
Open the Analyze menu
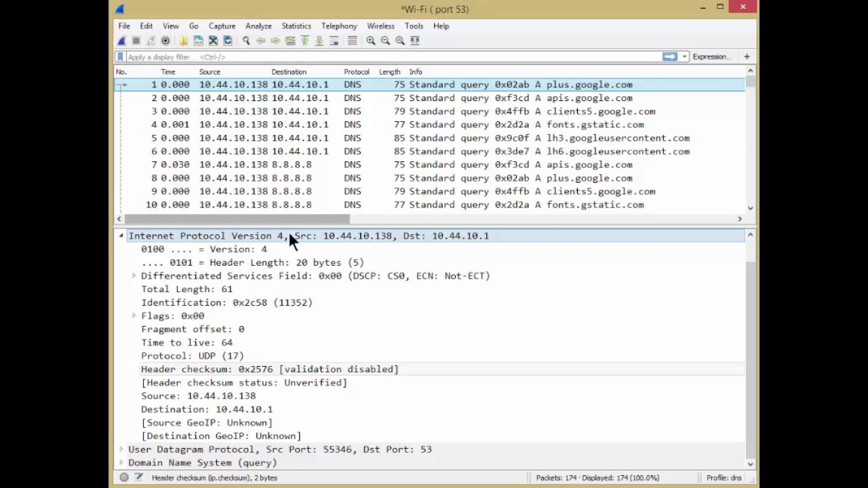pyautogui.click(x=258, y=26)
